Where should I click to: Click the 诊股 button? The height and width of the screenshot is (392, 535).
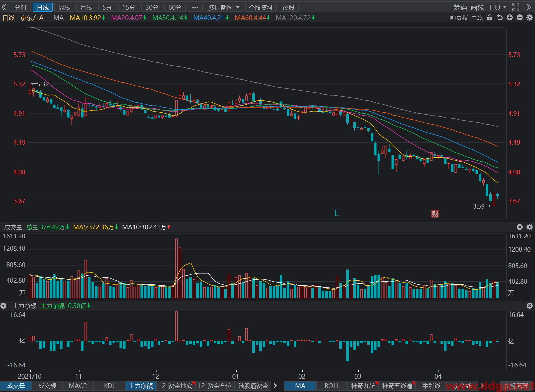click(x=288, y=7)
